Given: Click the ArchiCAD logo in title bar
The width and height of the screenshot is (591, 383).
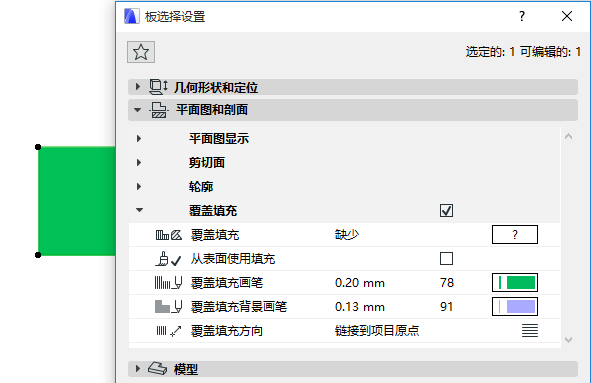Looking at the screenshot, I should point(132,16).
